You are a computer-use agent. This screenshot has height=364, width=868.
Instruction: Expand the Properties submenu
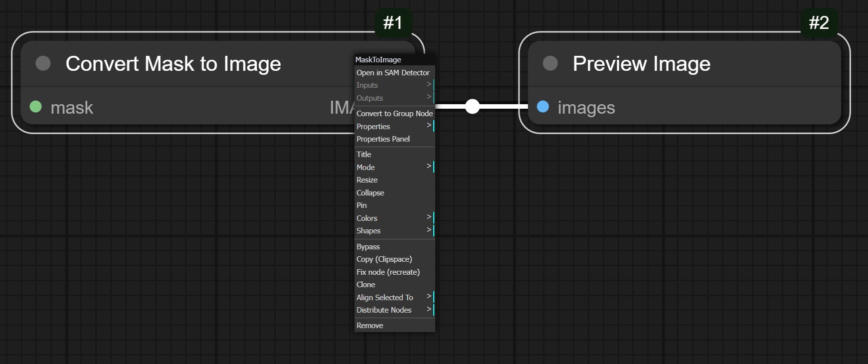(x=395, y=127)
